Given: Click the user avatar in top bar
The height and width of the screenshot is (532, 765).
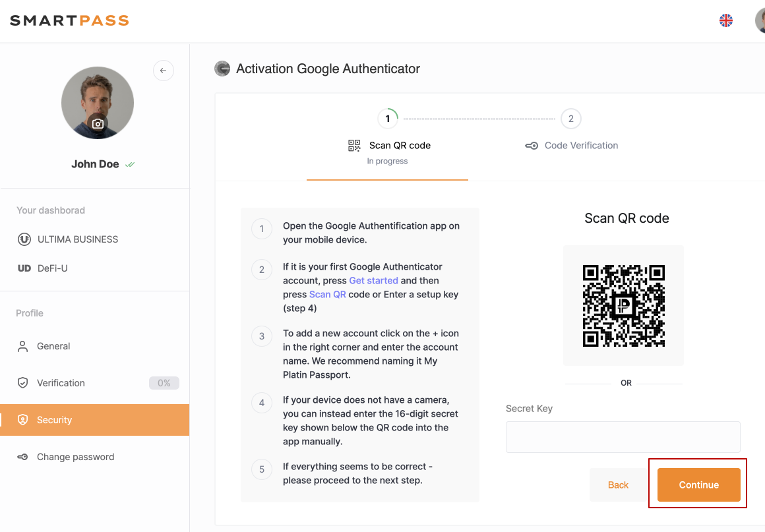Looking at the screenshot, I should 760,20.
